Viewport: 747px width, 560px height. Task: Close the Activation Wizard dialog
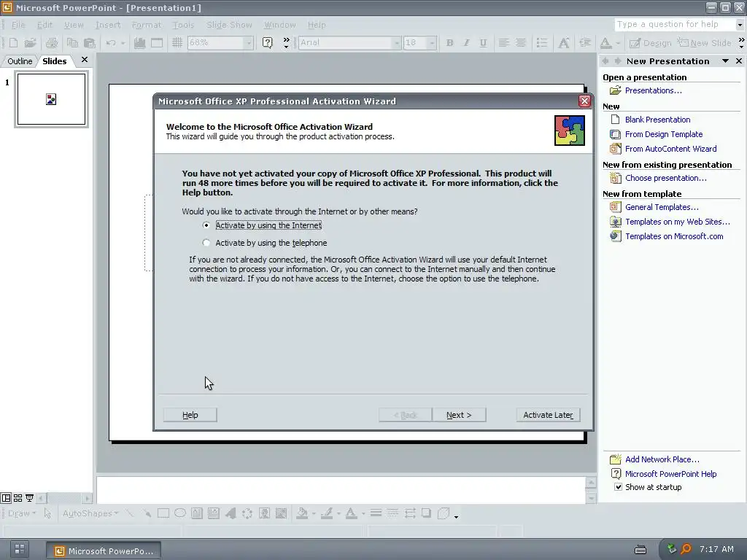(x=584, y=101)
